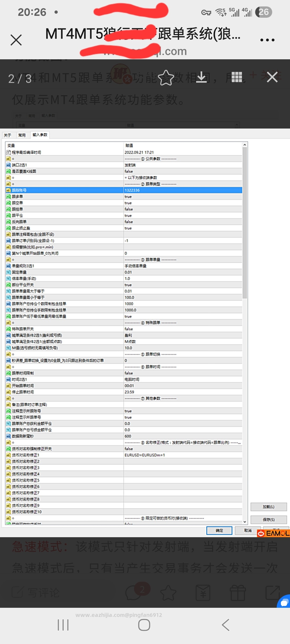This screenshot has height=644, width=290.
Task: Click the integer icon beside 数据刷新毫秒
Action: pos(8,436)
